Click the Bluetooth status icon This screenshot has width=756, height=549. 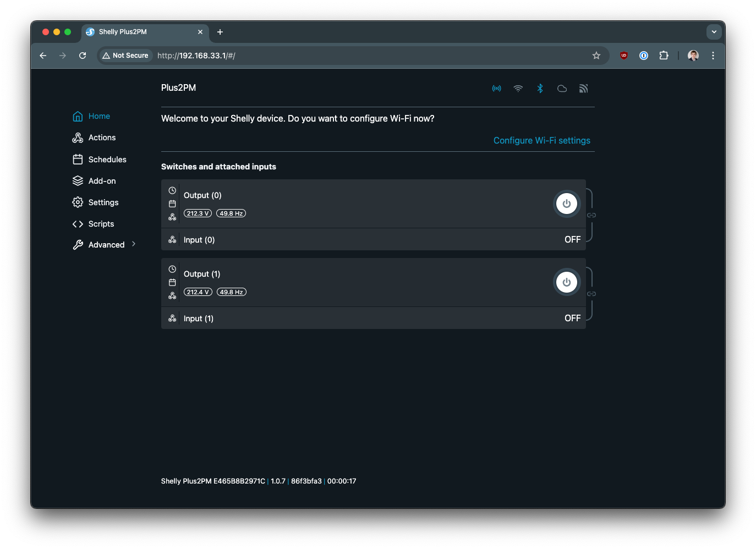tap(540, 89)
